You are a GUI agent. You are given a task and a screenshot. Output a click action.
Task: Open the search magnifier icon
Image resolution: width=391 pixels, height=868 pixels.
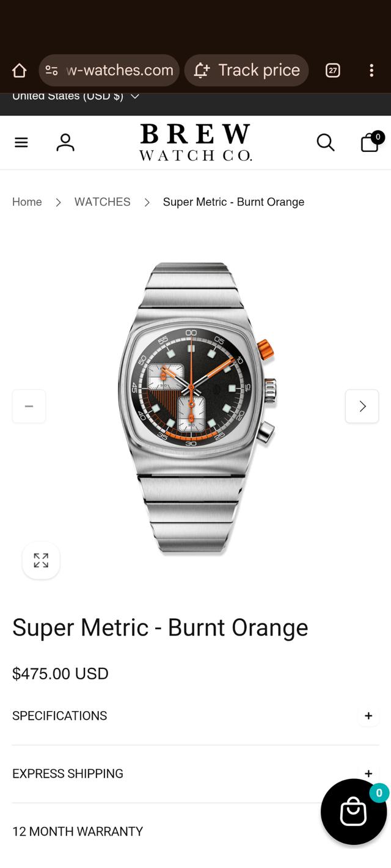tap(326, 142)
